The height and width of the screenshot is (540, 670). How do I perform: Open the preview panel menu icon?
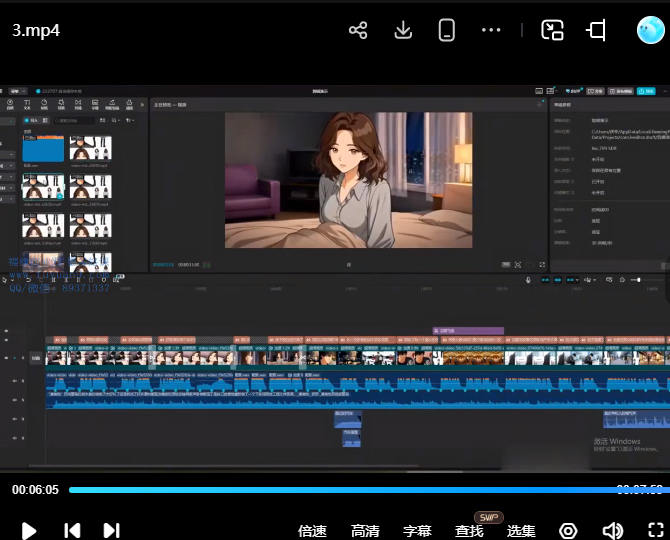[x=539, y=105]
